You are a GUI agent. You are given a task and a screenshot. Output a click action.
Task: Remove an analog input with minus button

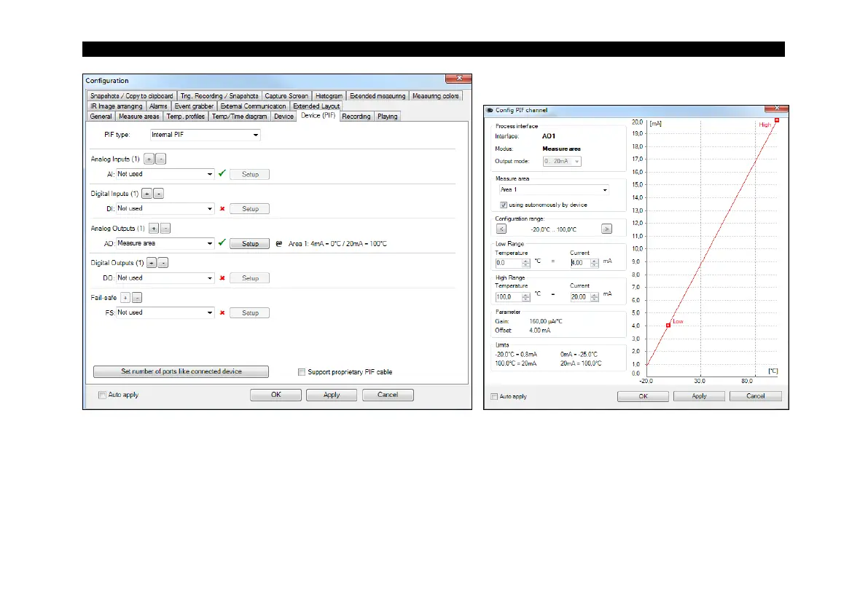pos(160,159)
